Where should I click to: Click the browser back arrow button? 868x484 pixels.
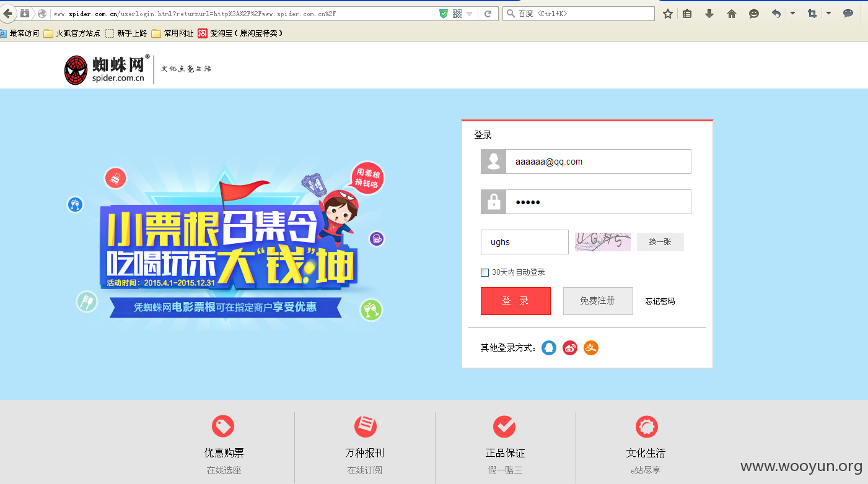pos(7,13)
